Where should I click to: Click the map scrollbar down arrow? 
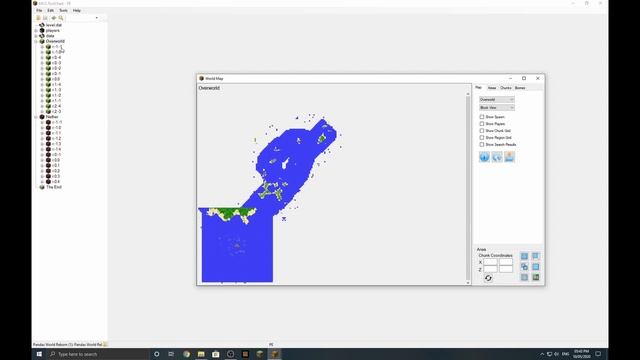click(468, 282)
